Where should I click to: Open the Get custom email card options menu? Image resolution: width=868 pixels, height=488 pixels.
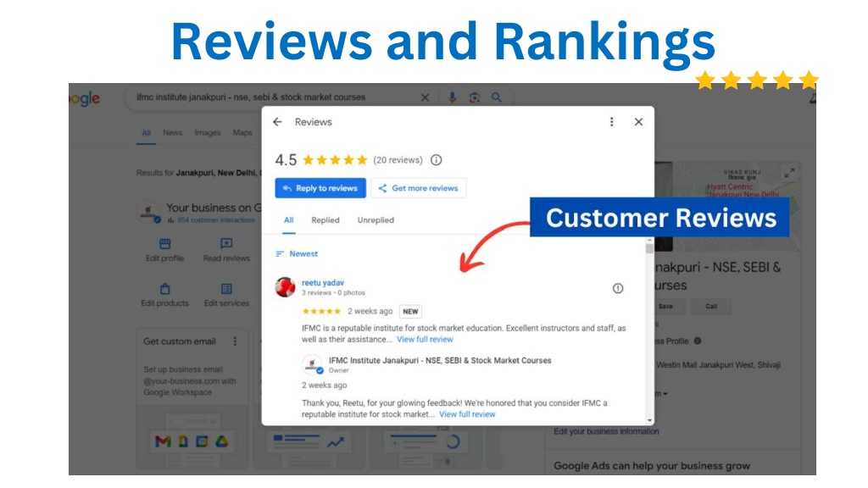pyautogui.click(x=235, y=341)
